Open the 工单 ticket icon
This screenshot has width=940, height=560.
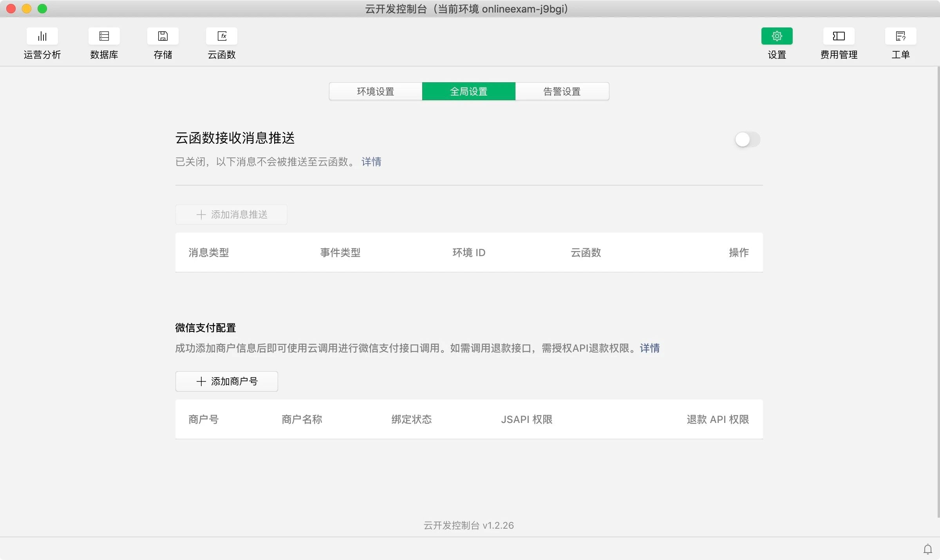click(x=900, y=36)
